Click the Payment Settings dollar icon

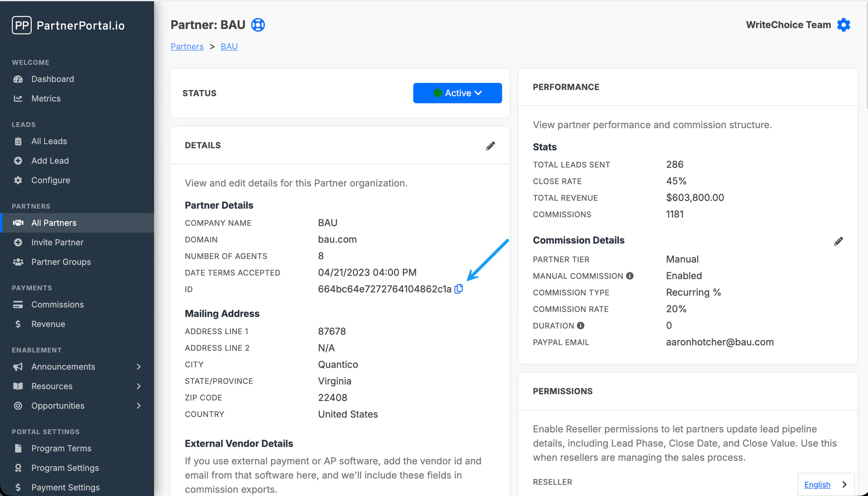(18, 487)
